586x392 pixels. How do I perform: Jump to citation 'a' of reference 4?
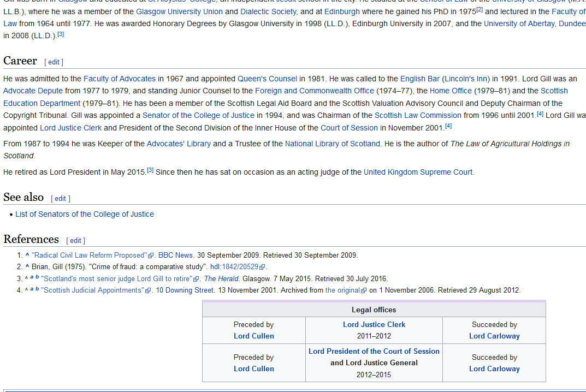point(32,289)
